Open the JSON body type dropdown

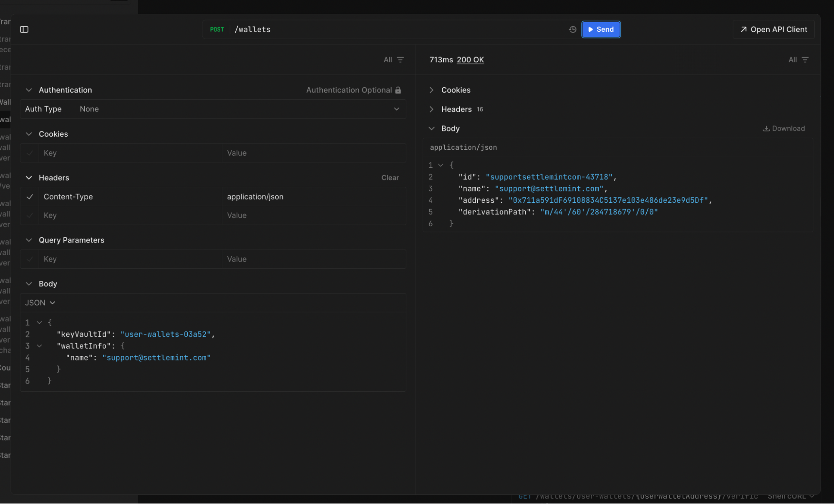(40, 303)
